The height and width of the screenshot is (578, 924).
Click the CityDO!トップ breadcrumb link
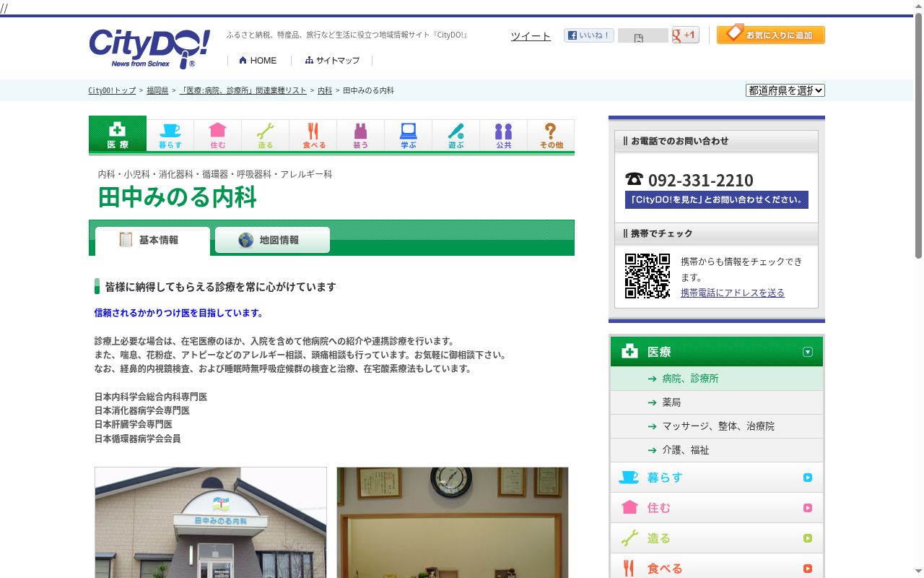[112, 91]
